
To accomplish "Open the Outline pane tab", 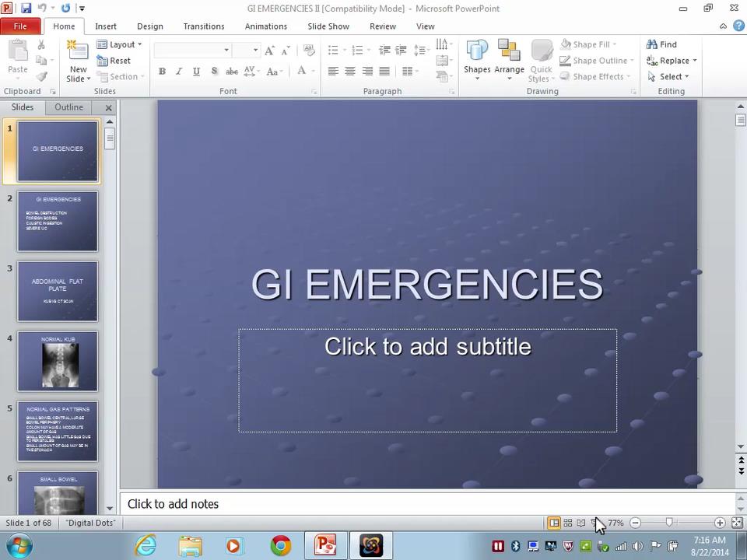I will pyautogui.click(x=68, y=107).
